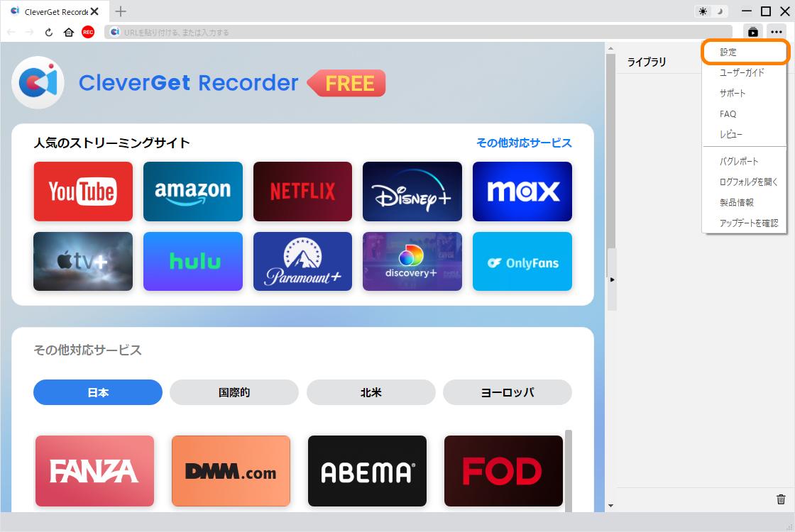The height and width of the screenshot is (532, 795).
Task: Select the 国際的 region tab
Action: coord(234,392)
